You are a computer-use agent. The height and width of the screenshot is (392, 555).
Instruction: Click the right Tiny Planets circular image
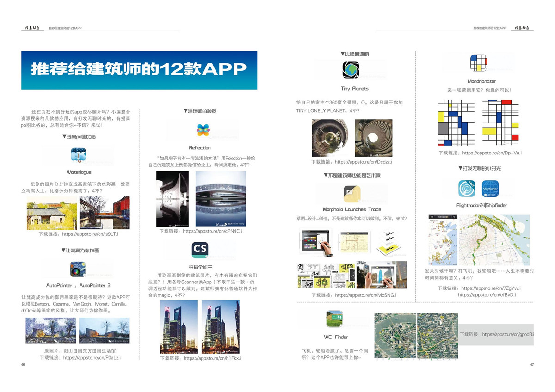pos(373,138)
